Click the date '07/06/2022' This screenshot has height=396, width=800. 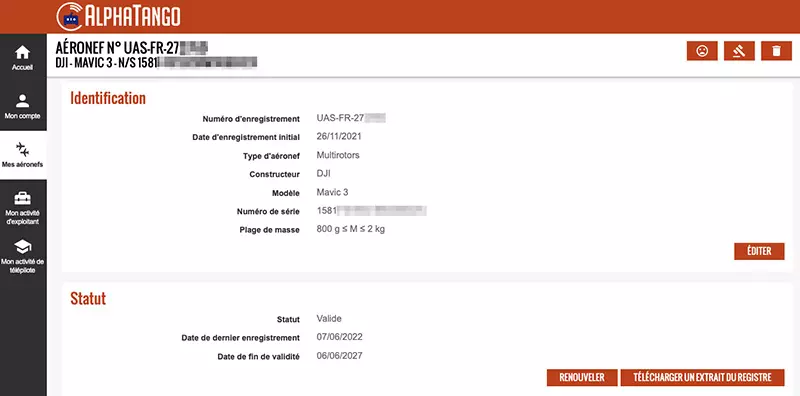[x=340, y=337]
